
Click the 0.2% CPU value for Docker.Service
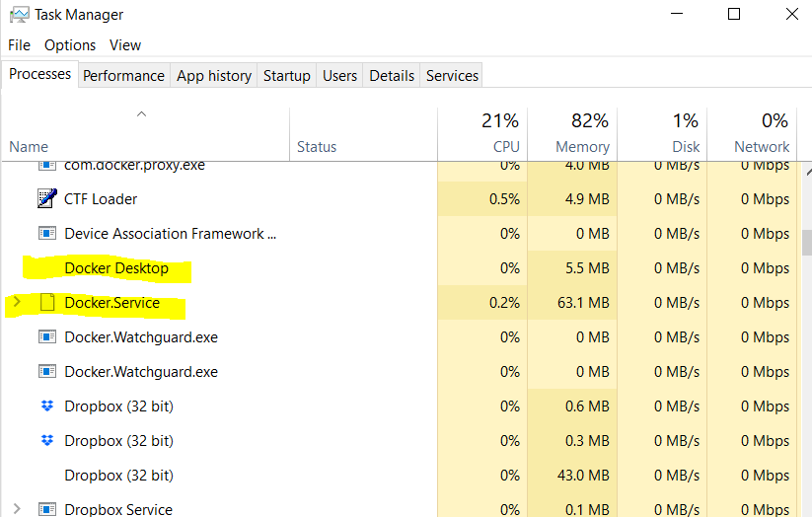tap(504, 303)
